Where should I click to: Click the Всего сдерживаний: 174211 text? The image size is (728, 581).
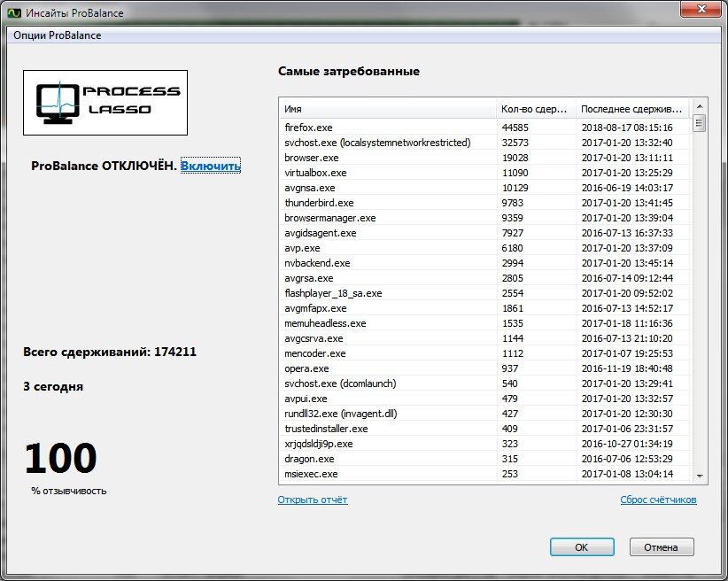click(x=110, y=352)
